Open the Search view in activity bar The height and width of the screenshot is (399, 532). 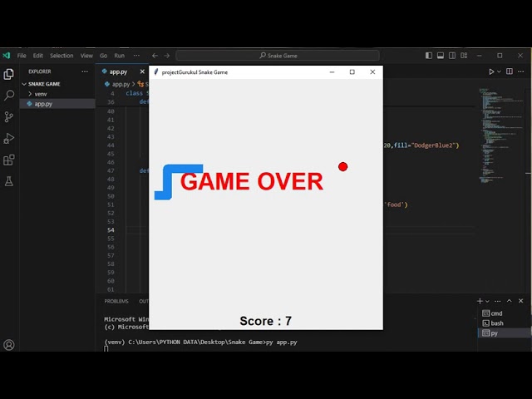pos(9,96)
